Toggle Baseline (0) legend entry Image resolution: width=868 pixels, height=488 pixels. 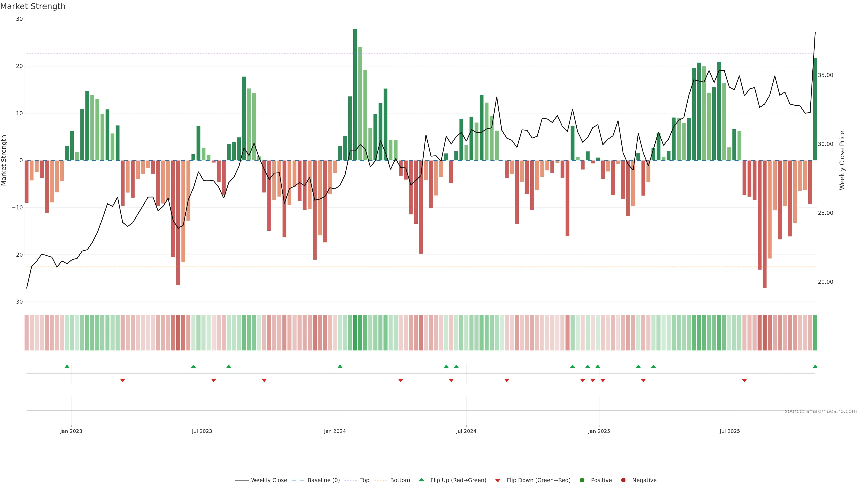pos(323,480)
